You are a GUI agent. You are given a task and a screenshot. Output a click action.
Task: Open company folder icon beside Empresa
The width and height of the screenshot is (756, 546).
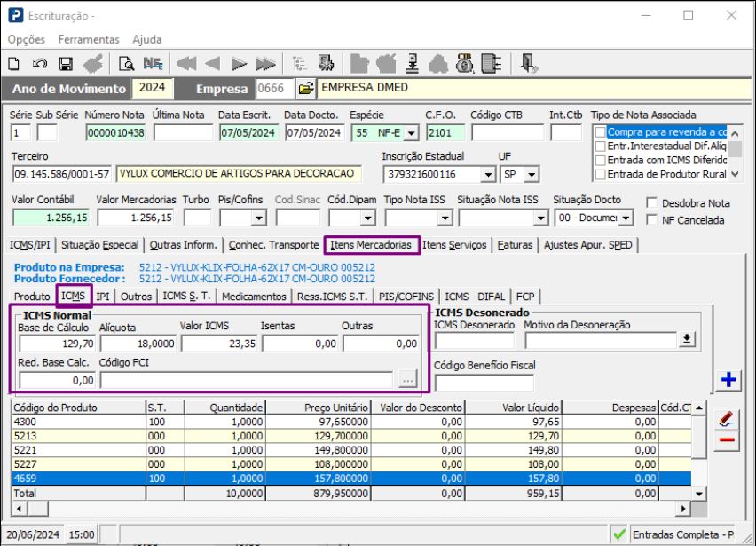[305, 89]
